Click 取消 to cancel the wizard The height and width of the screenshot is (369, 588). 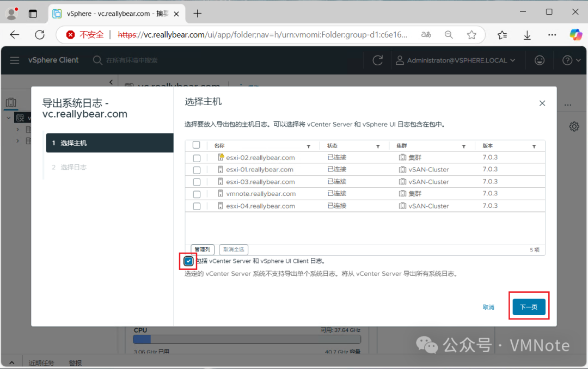488,307
